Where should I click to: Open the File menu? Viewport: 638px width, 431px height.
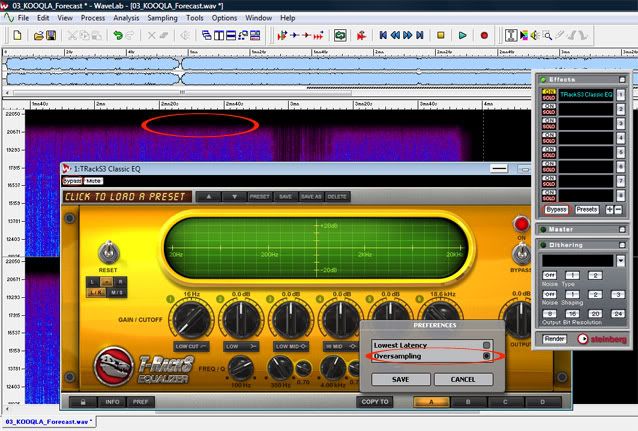(x=23, y=18)
